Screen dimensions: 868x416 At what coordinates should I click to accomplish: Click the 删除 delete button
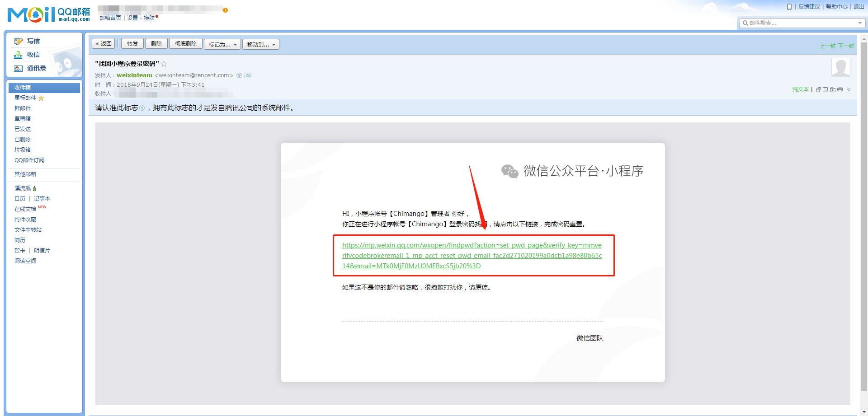pyautogui.click(x=156, y=44)
